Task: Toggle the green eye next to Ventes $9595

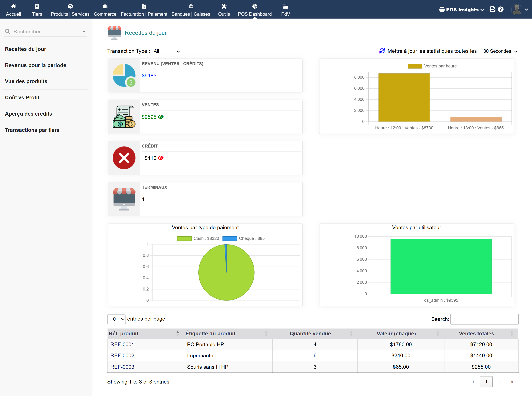Action: pos(161,117)
